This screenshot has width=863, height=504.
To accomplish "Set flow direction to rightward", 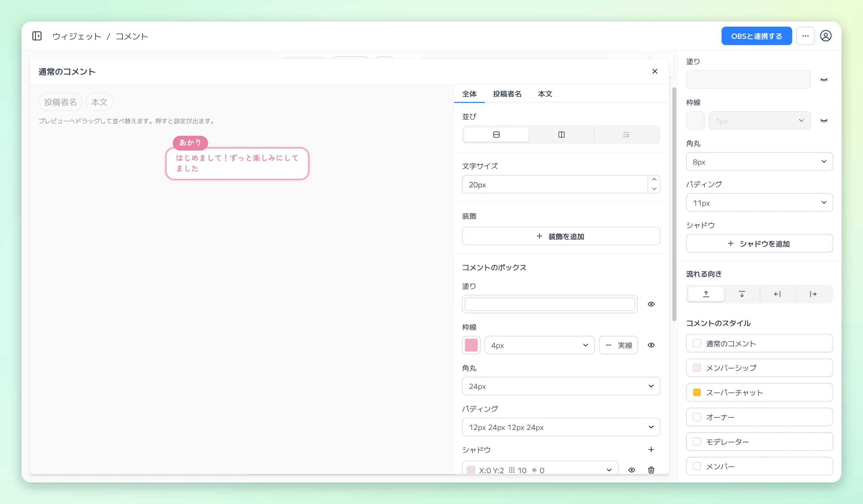I will point(813,294).
